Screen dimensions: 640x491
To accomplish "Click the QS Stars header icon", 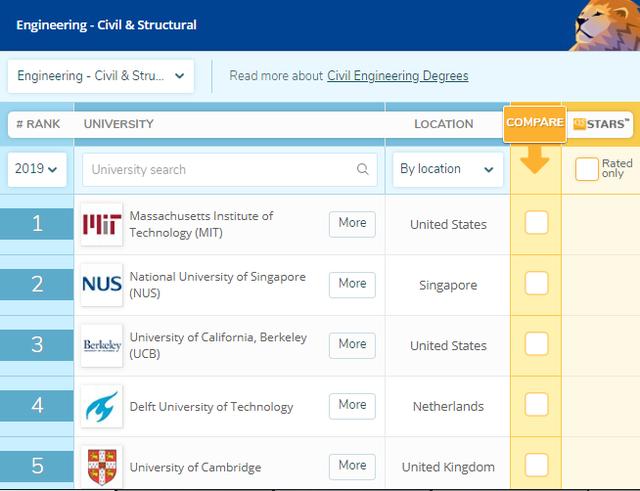I will tap(602, 124).
